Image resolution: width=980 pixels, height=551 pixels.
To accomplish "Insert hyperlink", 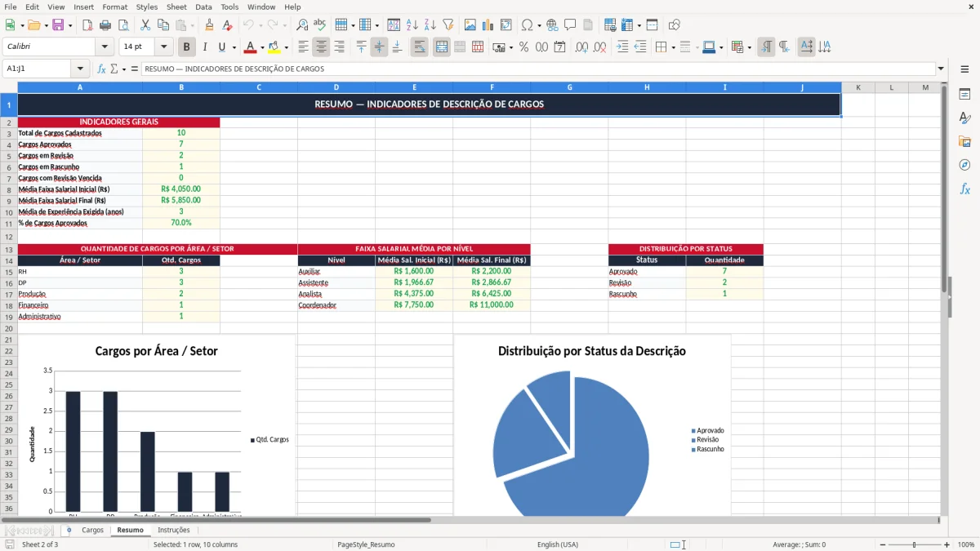I will (552, 25).
